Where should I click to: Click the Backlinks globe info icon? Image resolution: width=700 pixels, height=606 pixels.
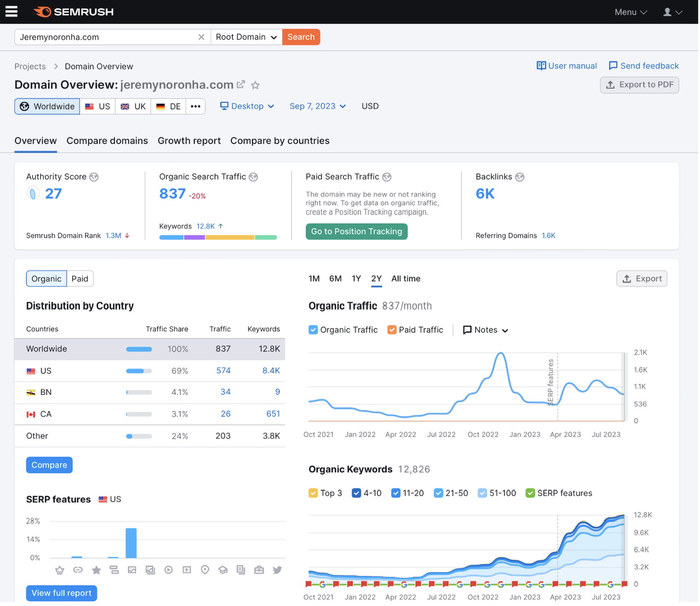point(520,177)
